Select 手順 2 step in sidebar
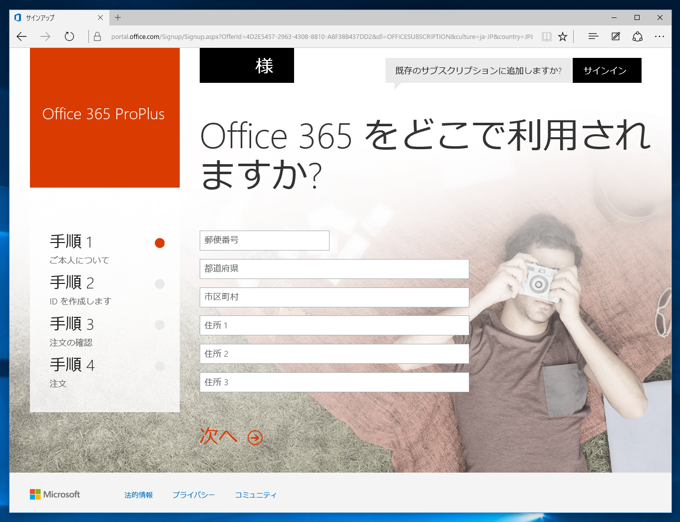The height and width of the screenshot is (522, 680). pos(72,283)
